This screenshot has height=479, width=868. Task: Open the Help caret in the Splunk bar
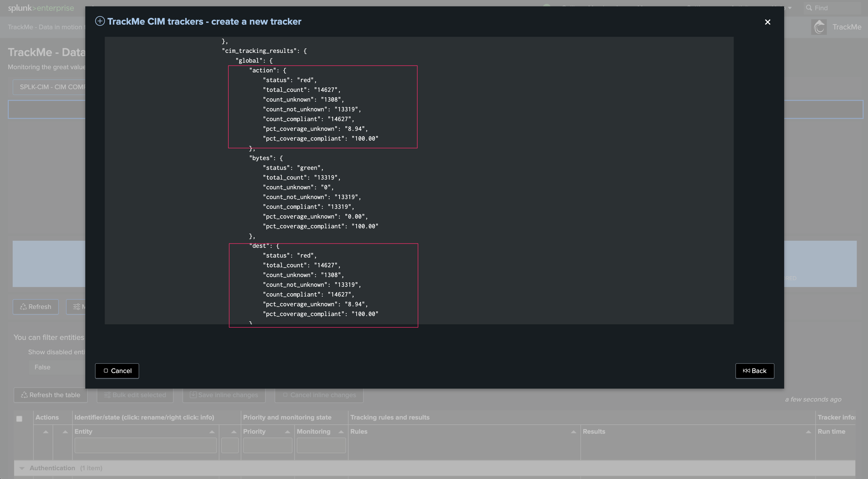coord(790,8)
